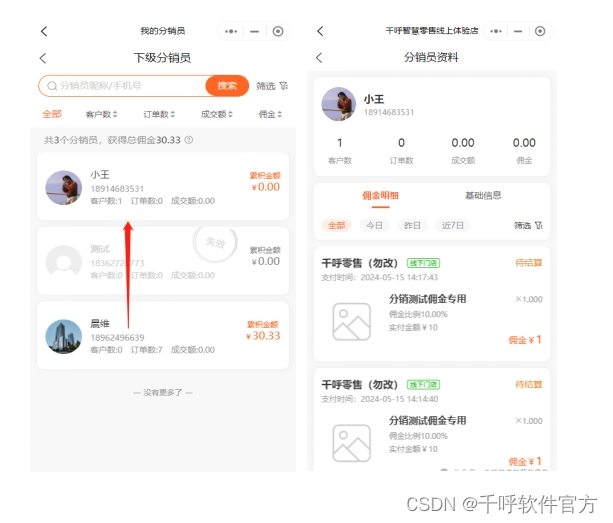Minimize the 我的分销员 mini-program with the dash
This screenshot has width=613, height=523.
click(x=255, y=31)
